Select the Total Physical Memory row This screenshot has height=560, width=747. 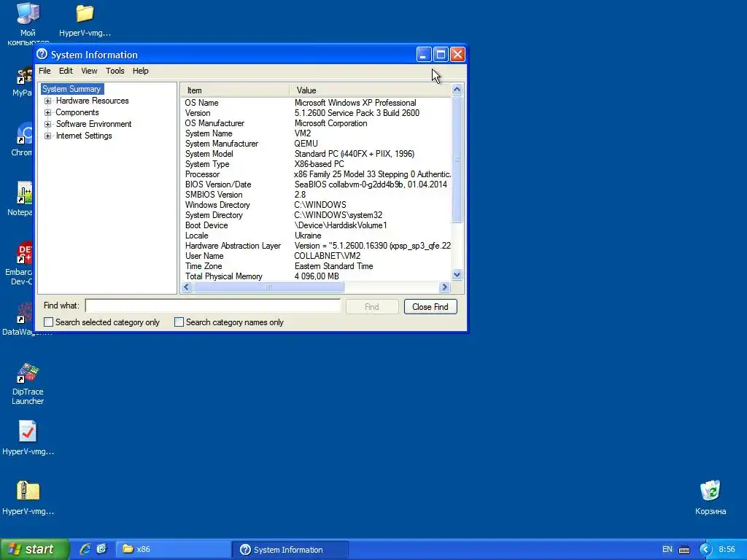point(316,276)
